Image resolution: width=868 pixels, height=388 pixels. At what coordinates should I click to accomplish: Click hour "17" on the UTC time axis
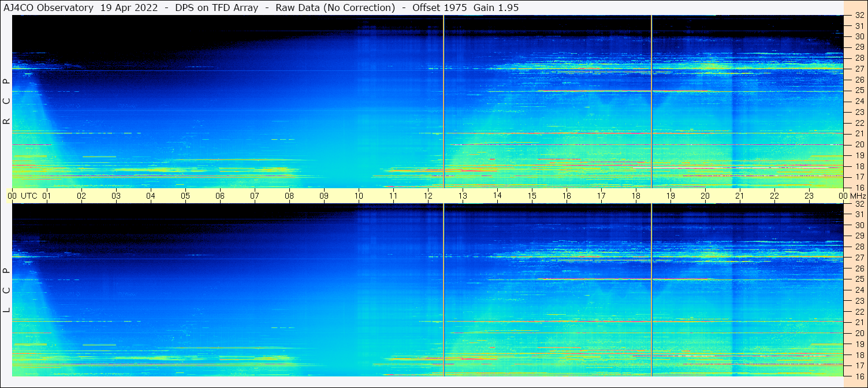click(x=601, y=196)
